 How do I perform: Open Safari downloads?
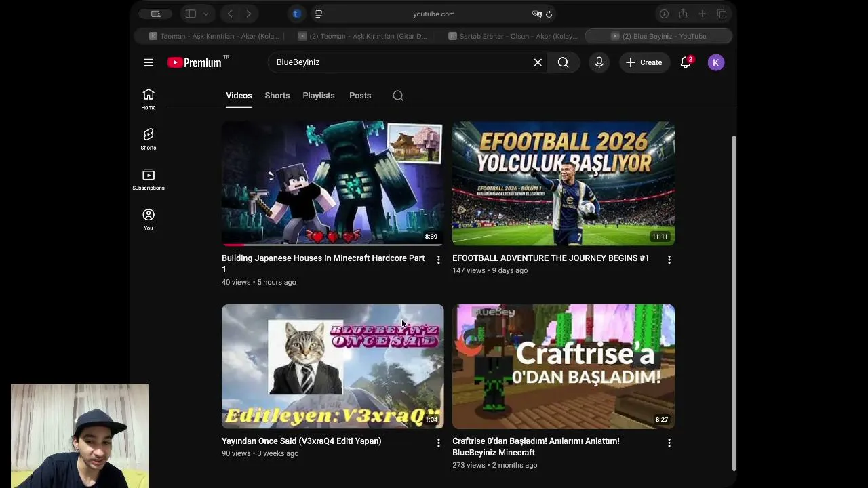coord(664,14)
